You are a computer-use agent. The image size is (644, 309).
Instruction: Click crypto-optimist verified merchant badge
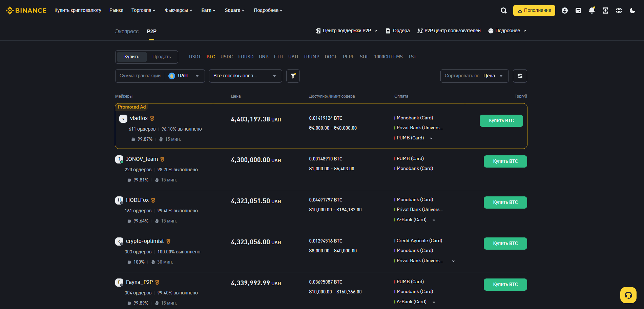[x=168, y=242]
